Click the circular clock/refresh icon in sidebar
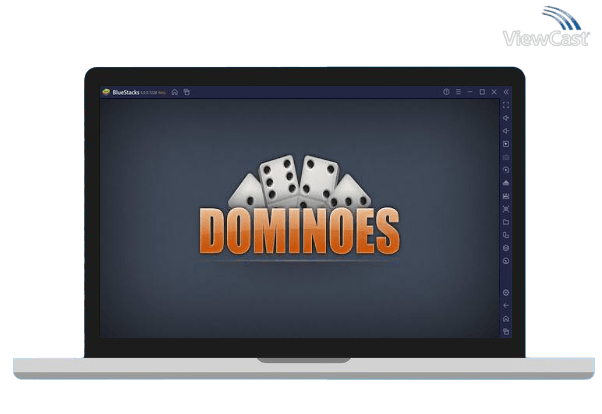 [x=506, y=261]
